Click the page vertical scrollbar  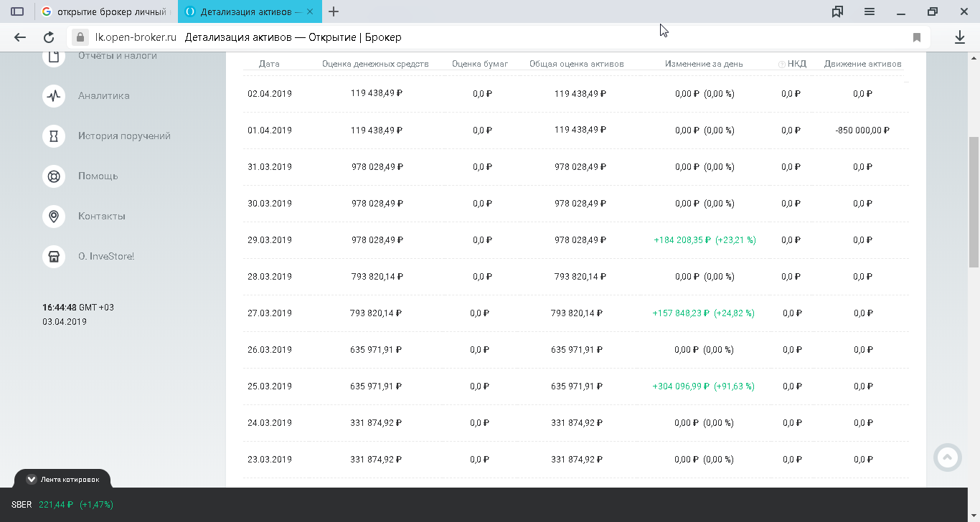(974, 201)
